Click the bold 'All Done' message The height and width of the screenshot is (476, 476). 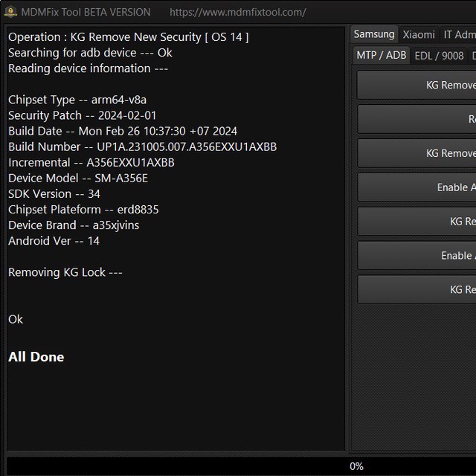(x=36, y=357)
